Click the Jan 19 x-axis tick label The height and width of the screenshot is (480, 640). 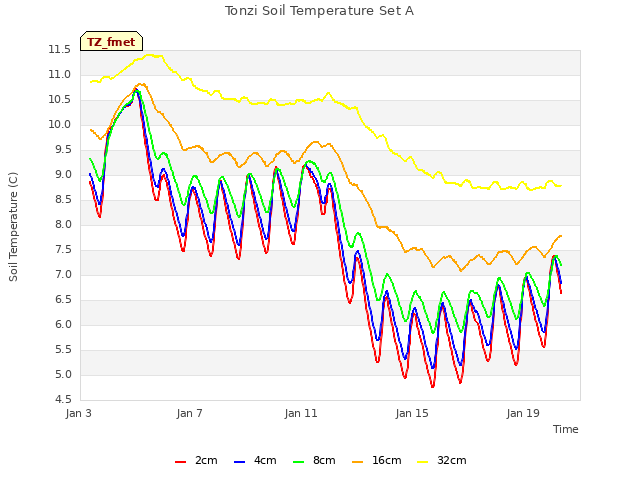[523, 413]
